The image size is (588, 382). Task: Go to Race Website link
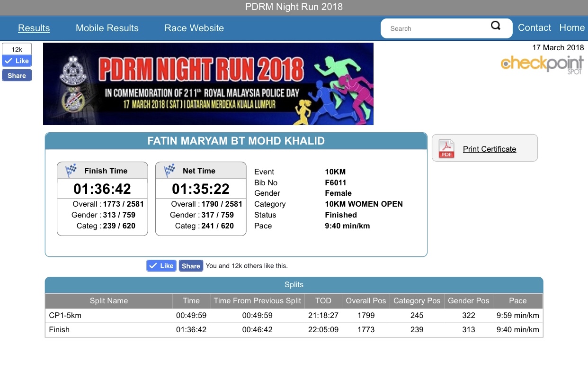click(x=194, y=28)
